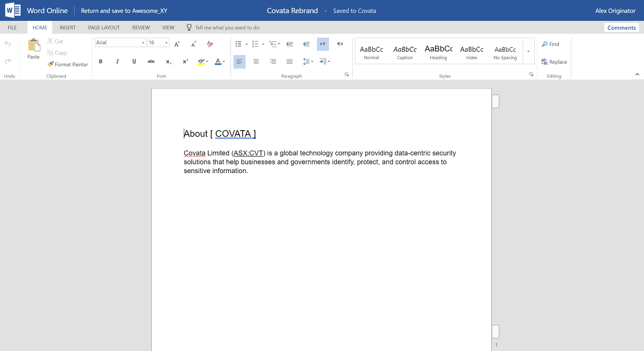Switch to the PAGE LAYOUT tab

[104, 28]
